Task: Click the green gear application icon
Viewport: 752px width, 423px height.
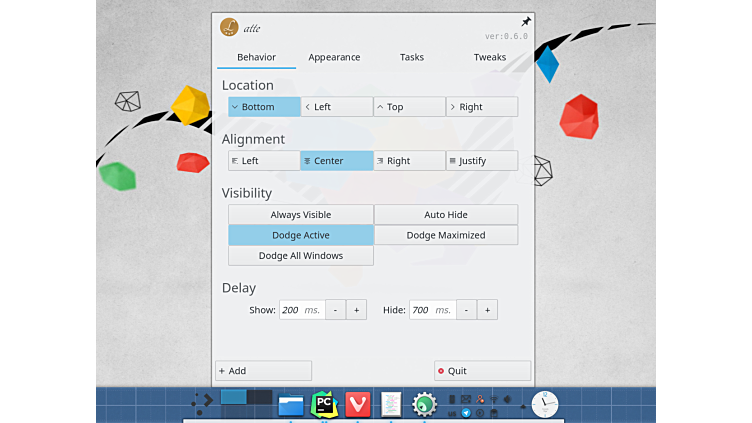Action: tap(424, 404)
